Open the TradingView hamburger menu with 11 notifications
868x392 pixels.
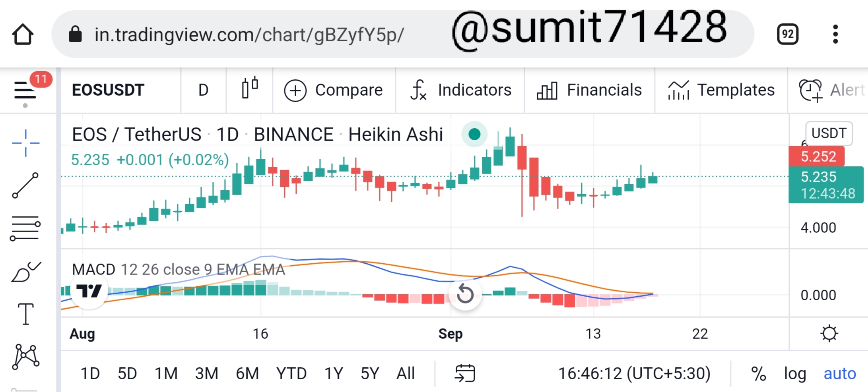coord(25,90)
